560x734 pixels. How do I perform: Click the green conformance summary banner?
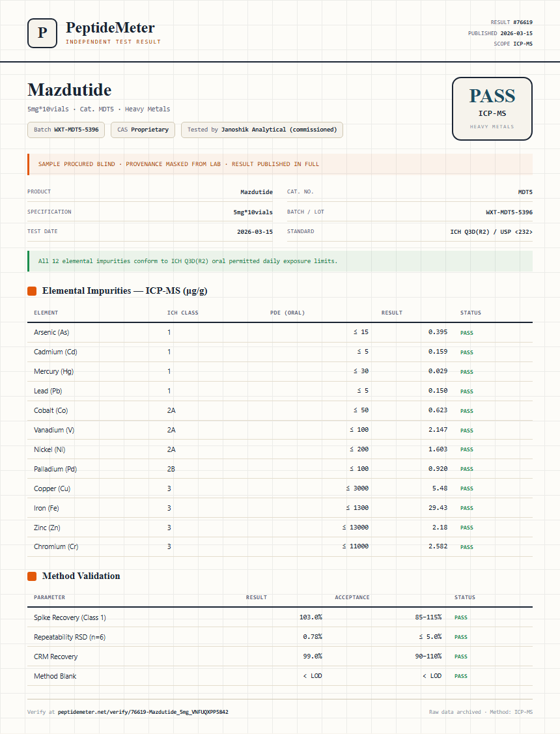280,261
